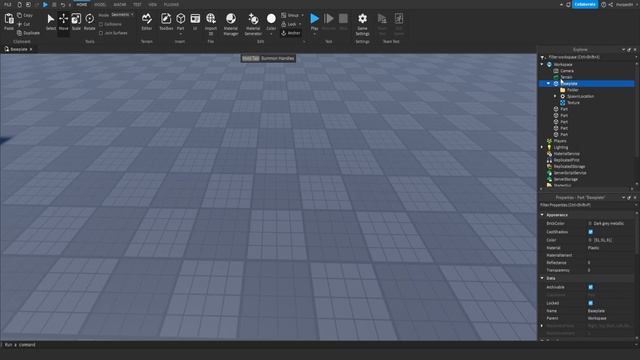
Task: Click the Paste clipboard icon
Action: point(9,19)
